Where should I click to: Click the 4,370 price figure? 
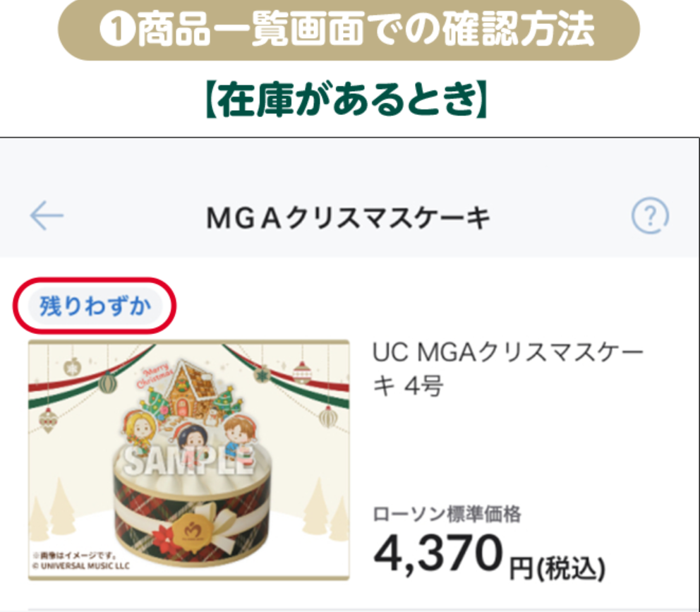tap(438, 554)
